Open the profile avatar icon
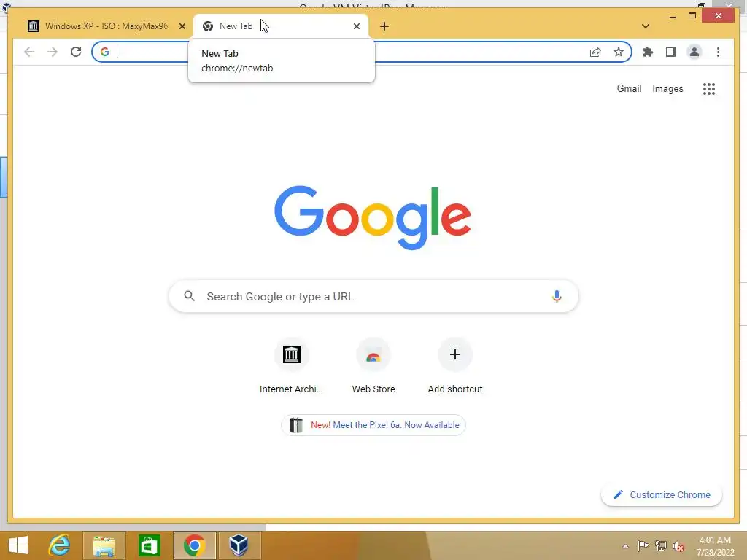Image resolution: width=747 pixels, height=560 pixels. (694, 52)
